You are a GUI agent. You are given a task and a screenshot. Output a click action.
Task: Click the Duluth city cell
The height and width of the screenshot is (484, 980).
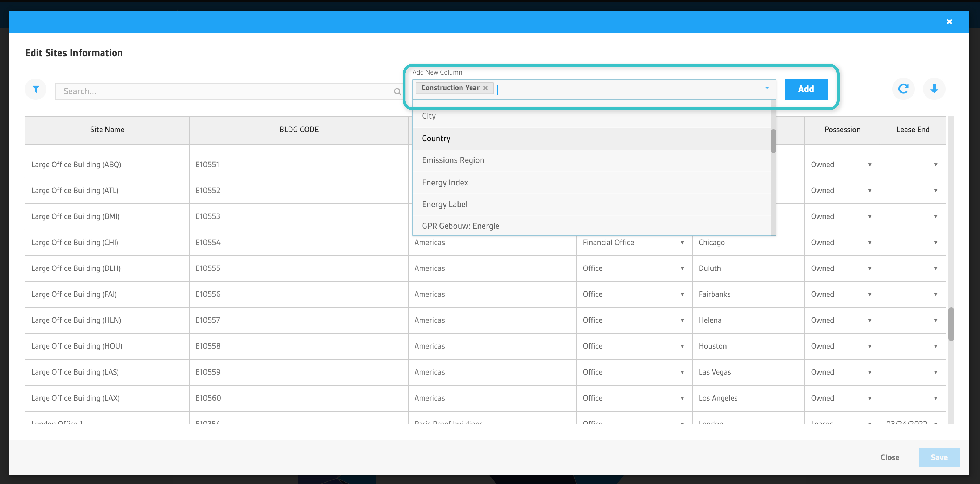(x=748, y=268)
